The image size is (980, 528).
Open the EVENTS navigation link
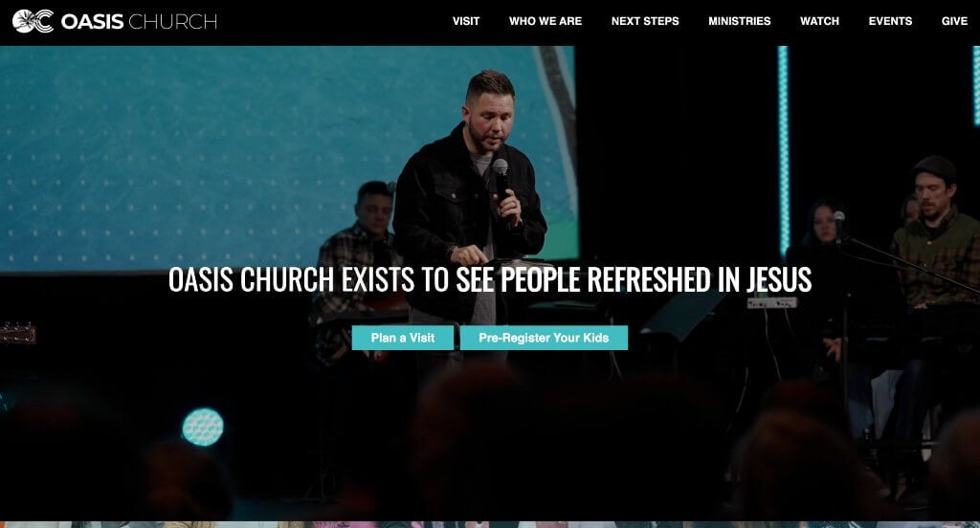click(890, 21)
